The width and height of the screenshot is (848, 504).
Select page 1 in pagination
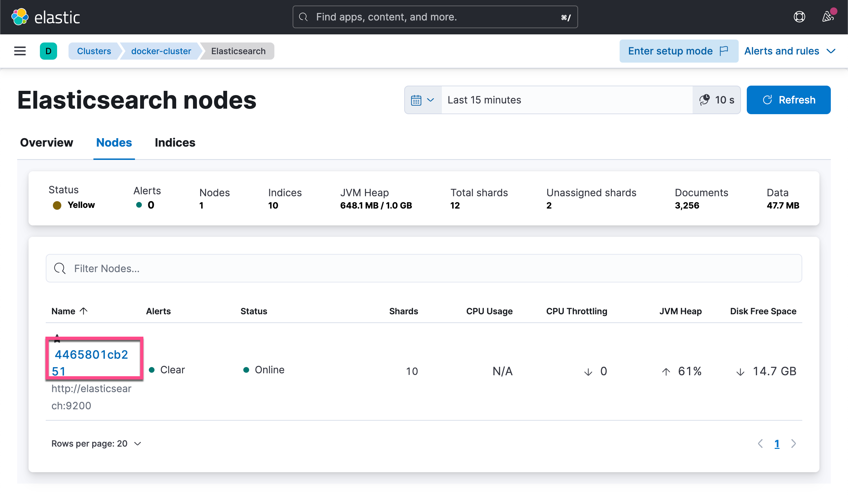tap(776, 444)
